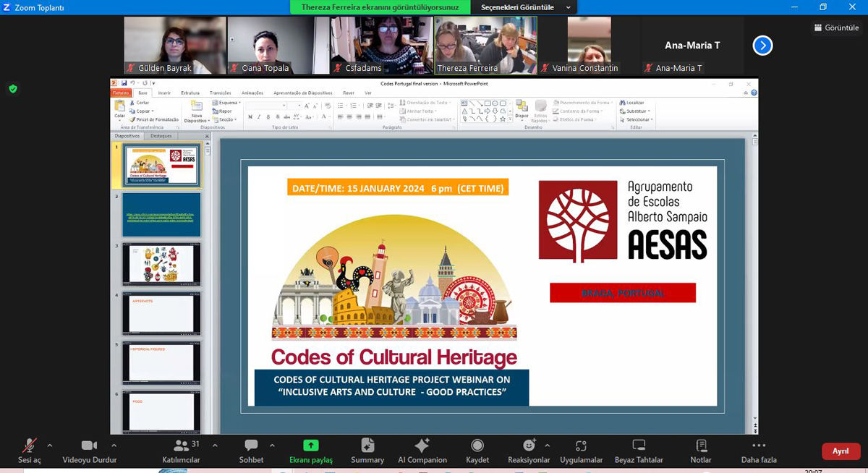Open Apresentação de Diapositivos ribbon tab
The image size is (868, 473).
coord(303,93)
